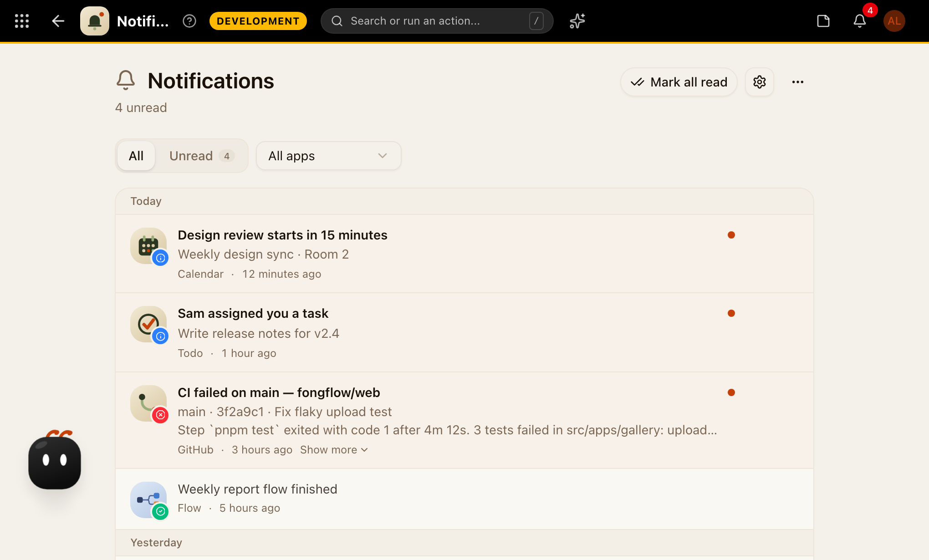Image resolution: width=929 pixels, height=560 pixels.
Task: Open the AL user avatar menu
Action: (894, 21)
